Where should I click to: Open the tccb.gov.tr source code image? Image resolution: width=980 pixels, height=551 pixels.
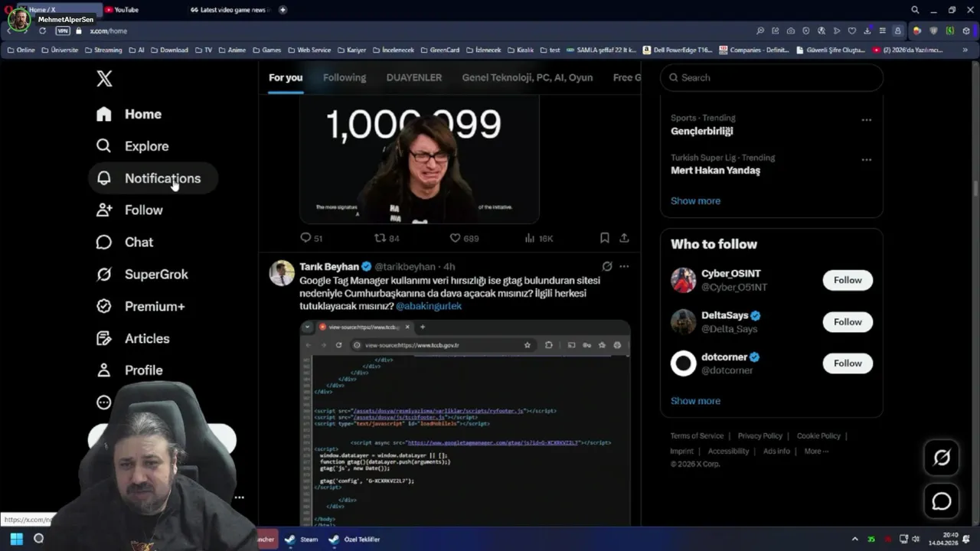465,423
